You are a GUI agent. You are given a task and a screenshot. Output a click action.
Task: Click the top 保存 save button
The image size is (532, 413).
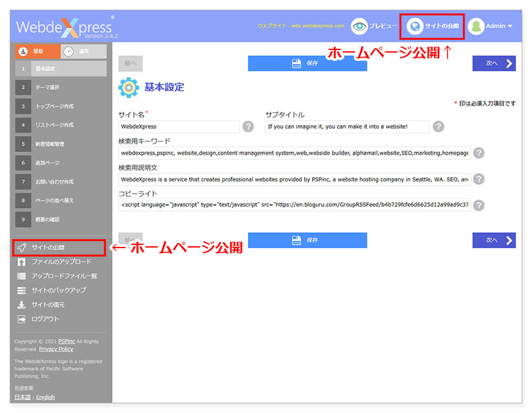[308, 63]
